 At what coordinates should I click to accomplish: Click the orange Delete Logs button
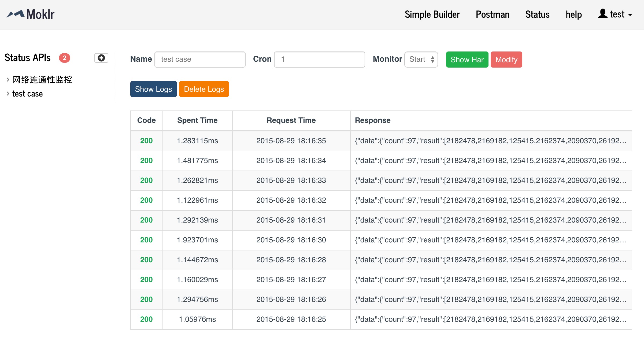pyautogui.click(x=204, y=89)
